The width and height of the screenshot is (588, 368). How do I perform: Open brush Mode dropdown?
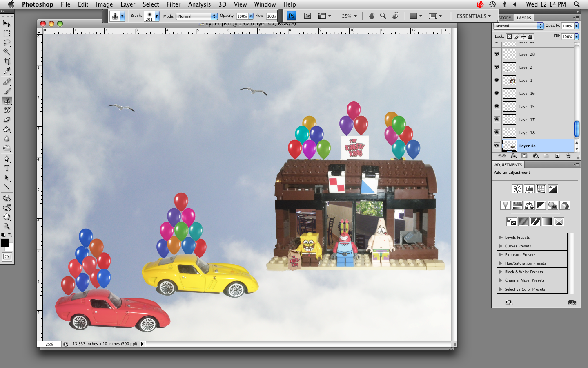pyautogui.click(x=197, y=16)
